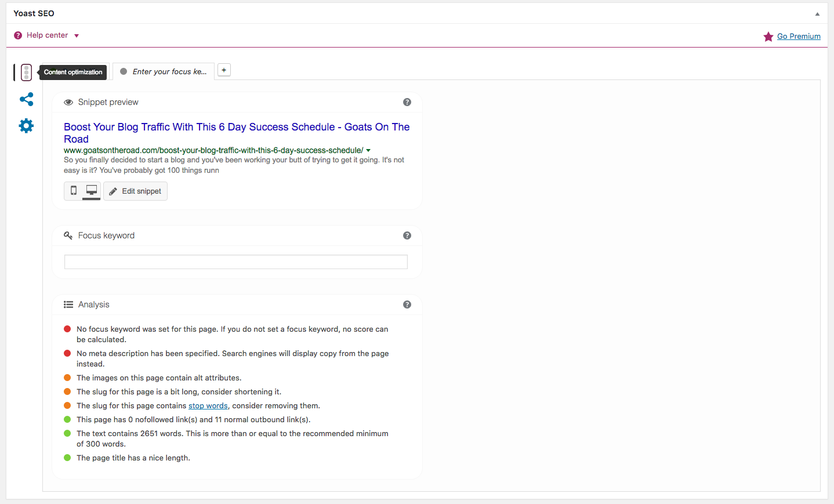Click 'images on this page contain alt' item
Screen dimensions: 834x504
click(x=159, y=378)
